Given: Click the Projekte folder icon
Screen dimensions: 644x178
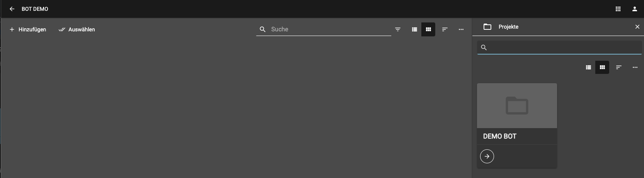Looking at the screenshot, I should coord(487,27).
